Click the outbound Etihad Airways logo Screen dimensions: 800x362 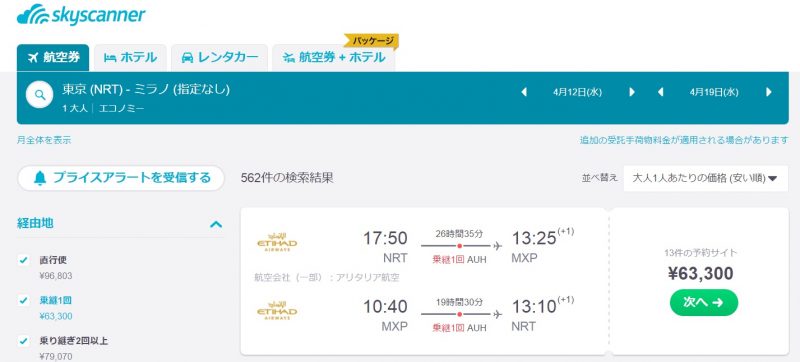coord(277,242)
